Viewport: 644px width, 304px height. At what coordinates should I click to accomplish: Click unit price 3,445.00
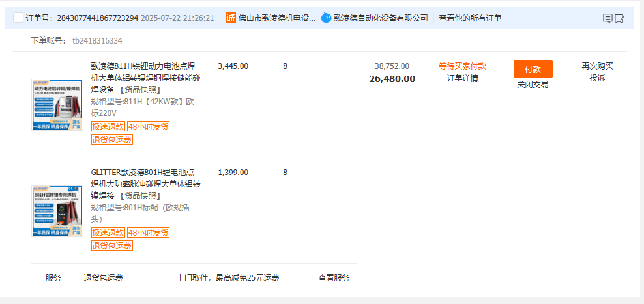pyautogui.click(x=233, y=66)
